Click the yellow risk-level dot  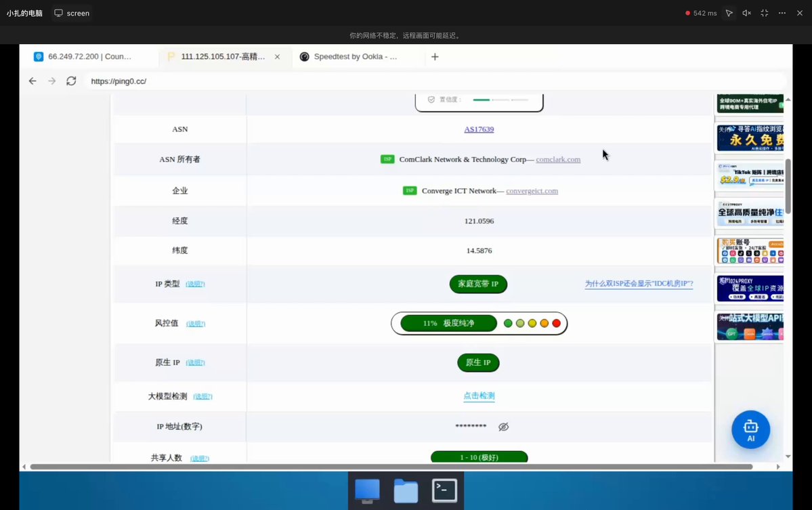pos(532,323)
